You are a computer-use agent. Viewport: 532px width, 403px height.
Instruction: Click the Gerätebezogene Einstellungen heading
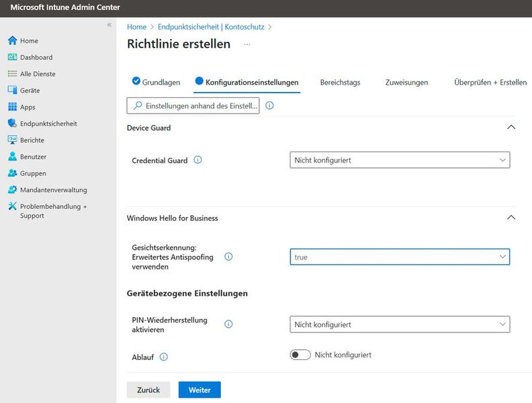click(x=187, y=293)
